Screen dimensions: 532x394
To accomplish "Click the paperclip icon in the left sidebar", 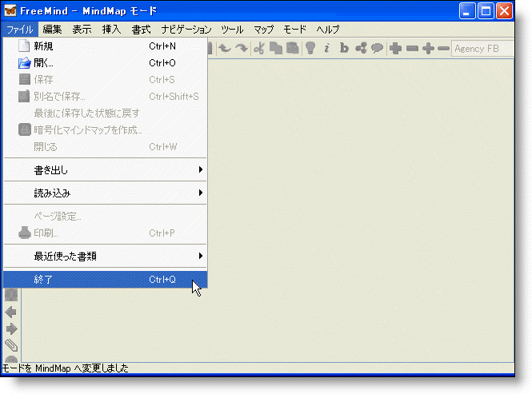I will (x=11, y=345).
